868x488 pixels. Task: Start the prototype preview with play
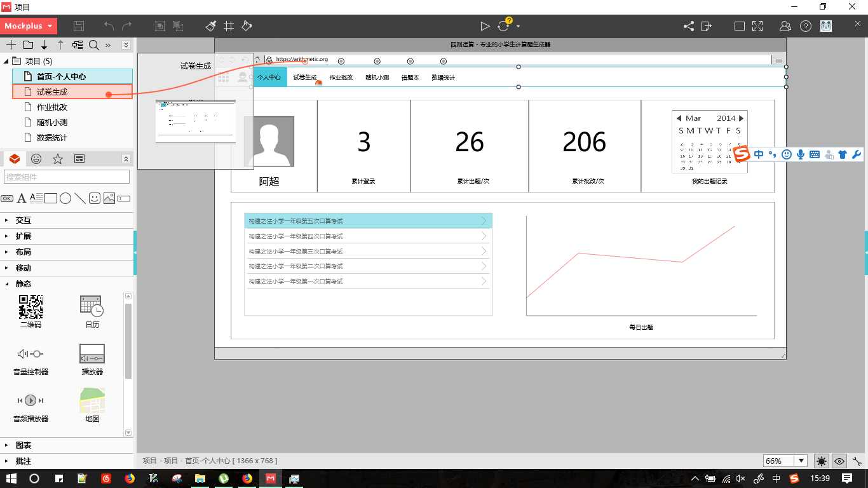pos(485,26)
